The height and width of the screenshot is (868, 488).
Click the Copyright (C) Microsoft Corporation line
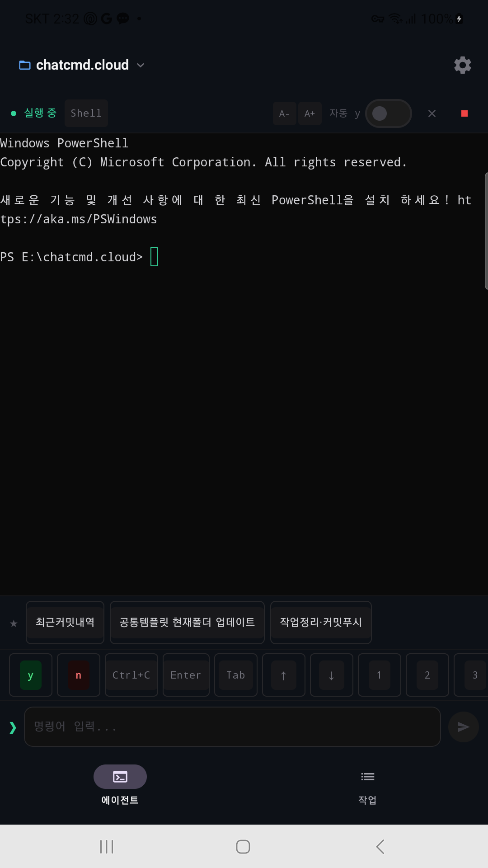point(203,162)
